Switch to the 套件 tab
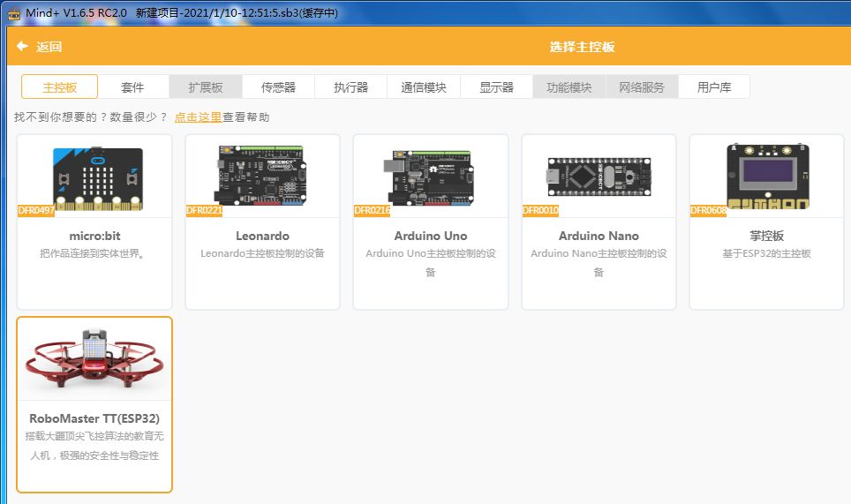The height and width of the screenshot is (504, 851). click(x=132, y=87)
